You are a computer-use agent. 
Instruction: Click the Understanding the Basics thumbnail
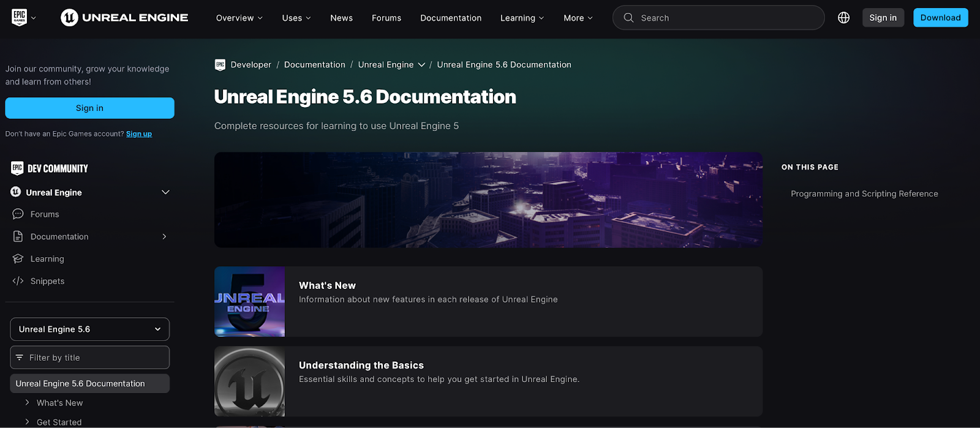[249, 381]
